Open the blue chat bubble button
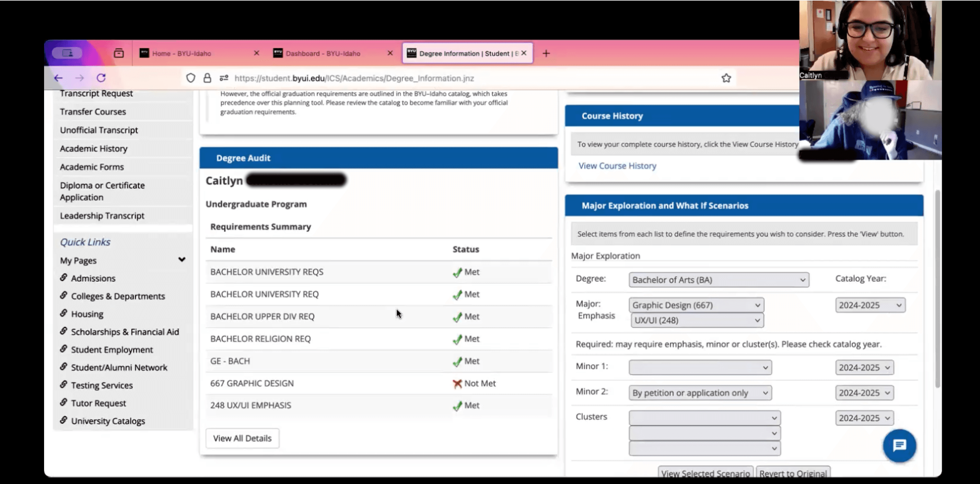The height and width of the screenshot is (484, 980). pos(899,445)
